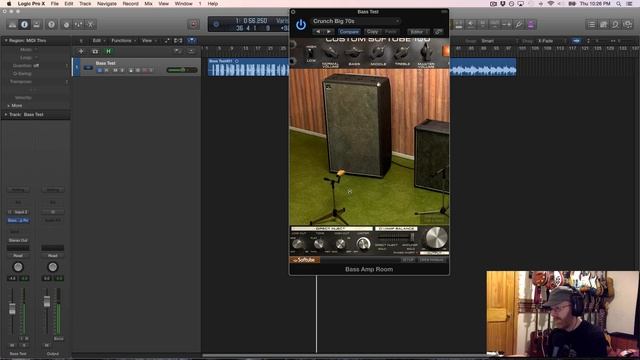Click the microphone on stand near cabinet
Screen dimensions: 640x360
pos(341,173)
